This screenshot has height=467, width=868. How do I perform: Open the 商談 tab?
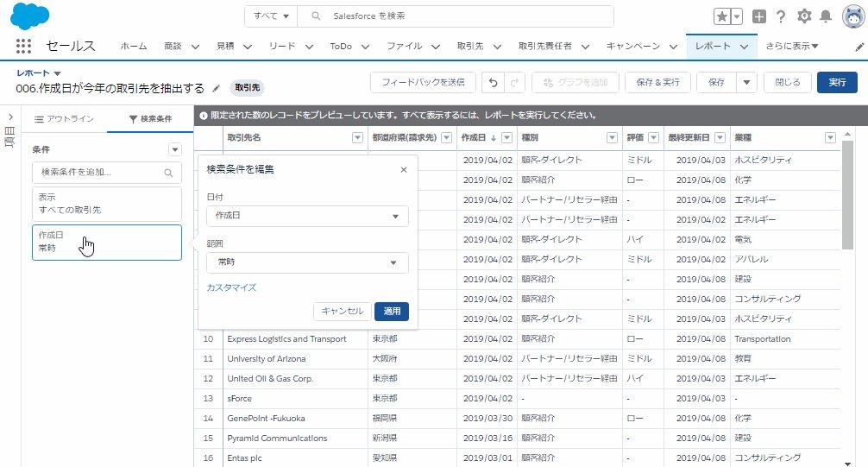coord(173,46)
